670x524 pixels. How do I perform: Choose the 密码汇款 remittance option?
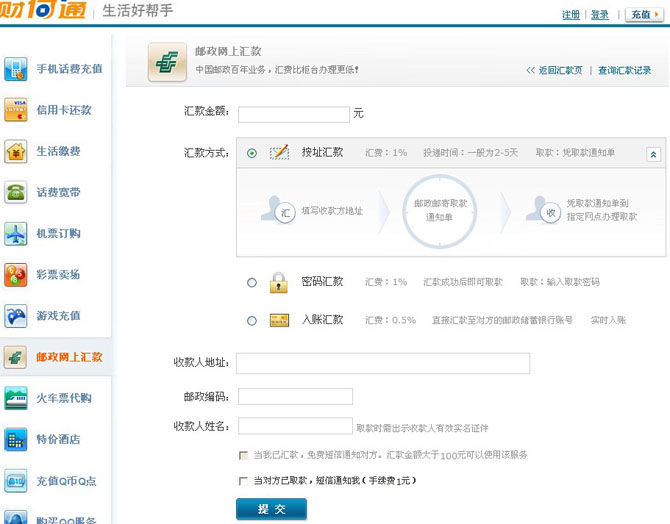pos(252,283)
